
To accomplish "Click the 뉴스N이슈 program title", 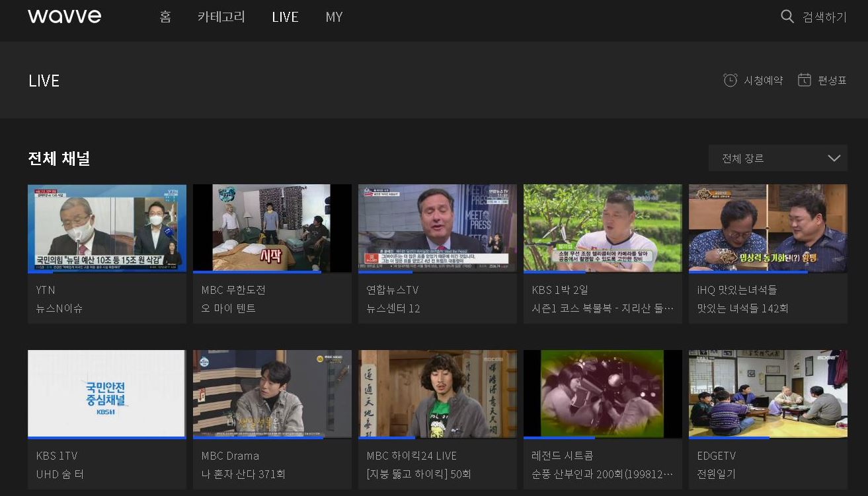I will click(59, 308).
